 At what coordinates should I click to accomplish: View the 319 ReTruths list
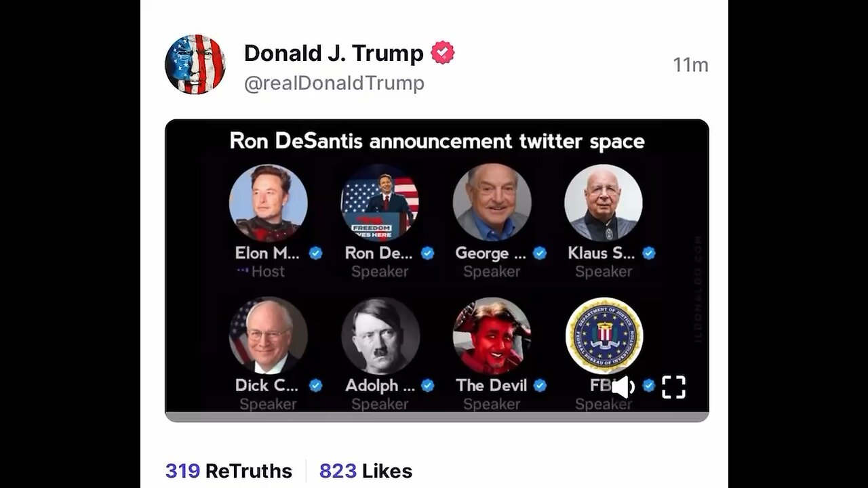coord(229,471)
